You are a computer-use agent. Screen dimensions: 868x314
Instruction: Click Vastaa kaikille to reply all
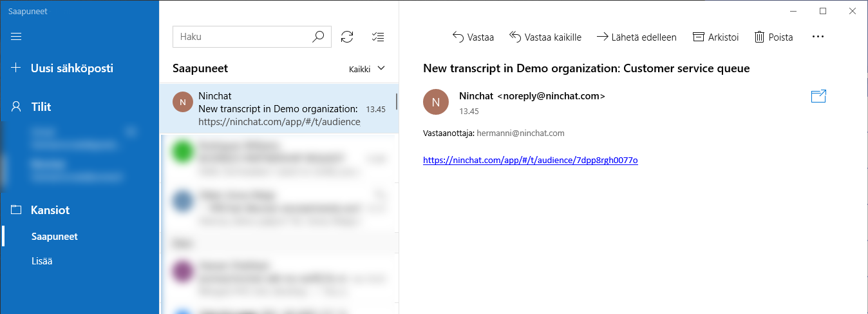coord(545,37)
